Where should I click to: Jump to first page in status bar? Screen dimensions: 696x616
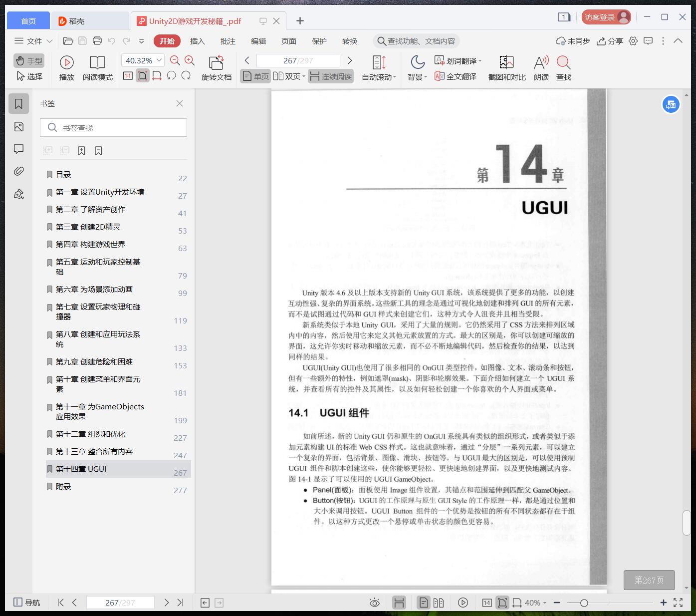point(60,603)
